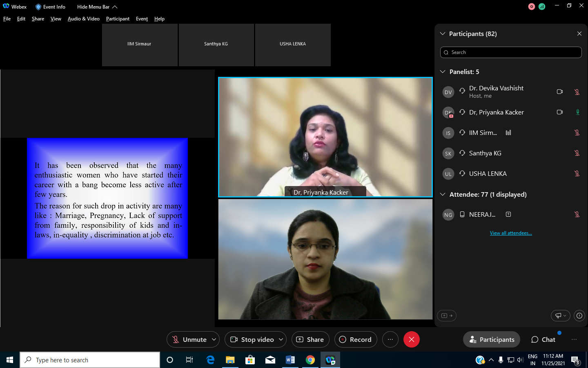588x368 pixels.
Task: Unmute Dr. Devika Vashisht microphone in list
Action: tap(577, 92)
